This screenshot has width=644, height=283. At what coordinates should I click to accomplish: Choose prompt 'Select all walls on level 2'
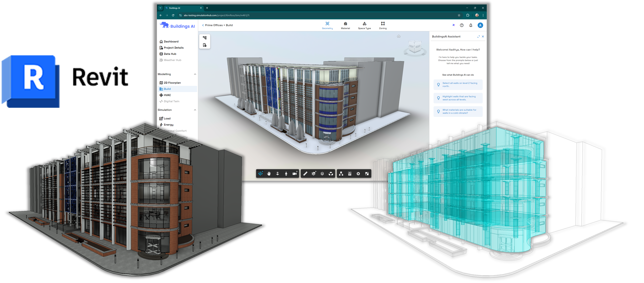458,85
